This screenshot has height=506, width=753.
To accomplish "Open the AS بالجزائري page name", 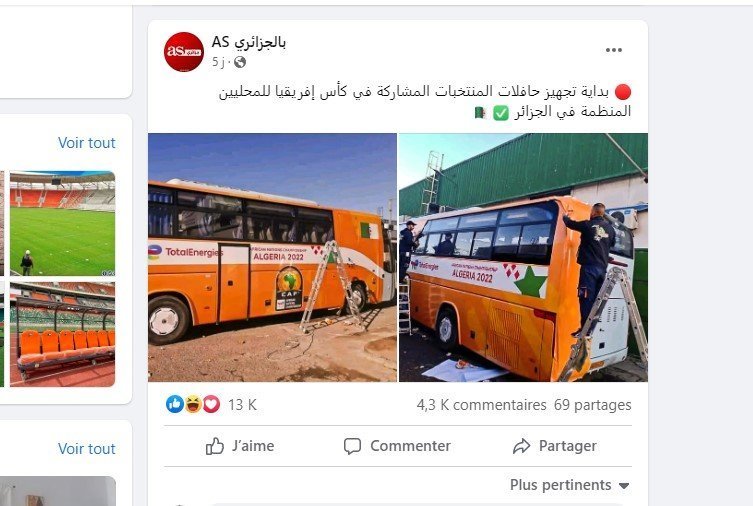I will [x=249, y=42].
